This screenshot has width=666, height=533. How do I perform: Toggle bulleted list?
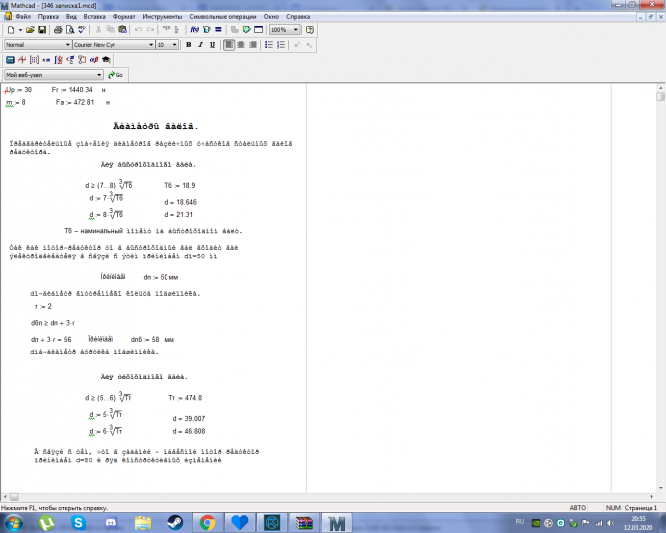point(269,45)
